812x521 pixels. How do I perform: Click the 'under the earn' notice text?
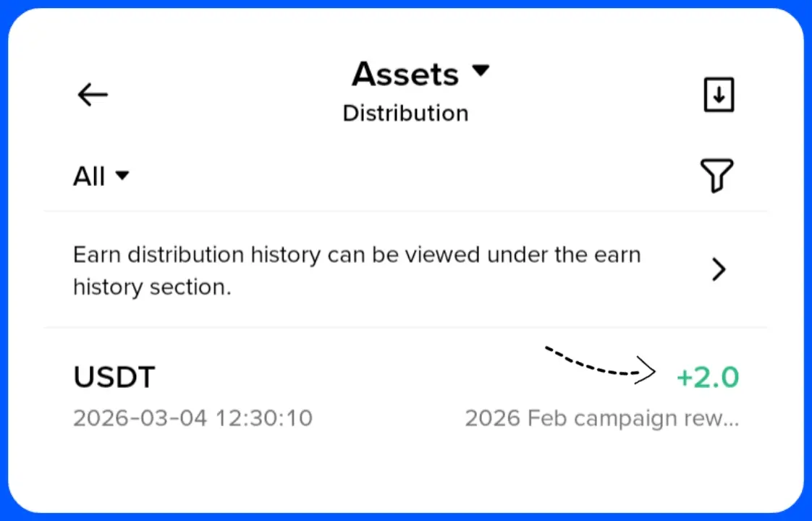tap(564, 255)
